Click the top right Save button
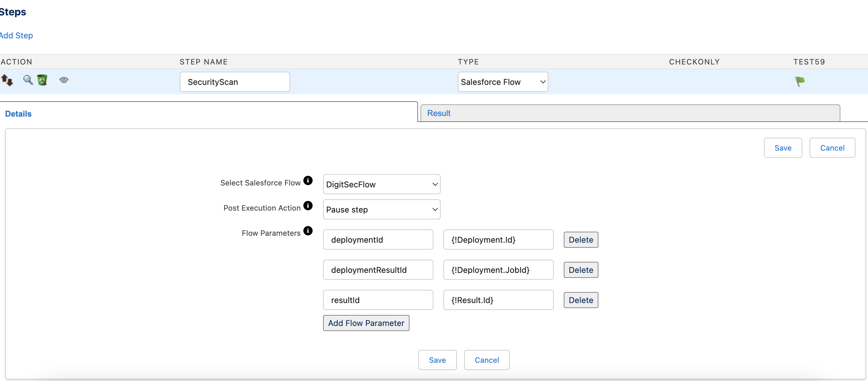Screen dimensions: 868x381 783,148
